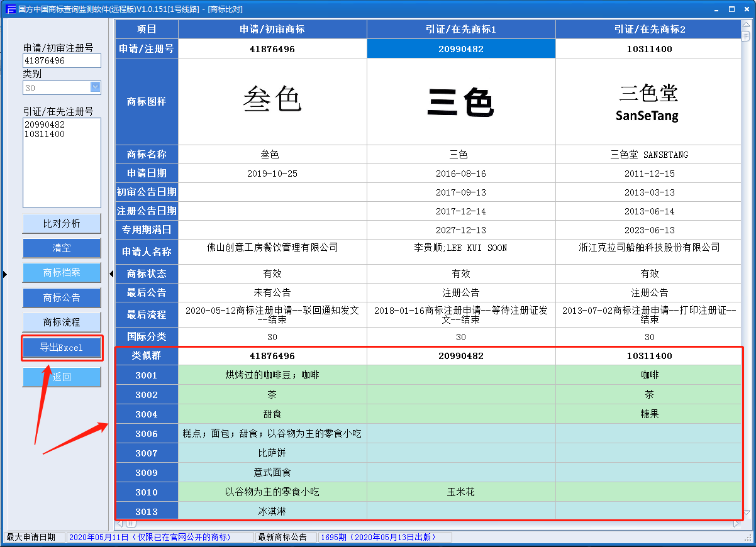The height and width of the screenshot is (547, 756).
Task: Select the 意式面食 cell
Action: [x=272, y=473]
